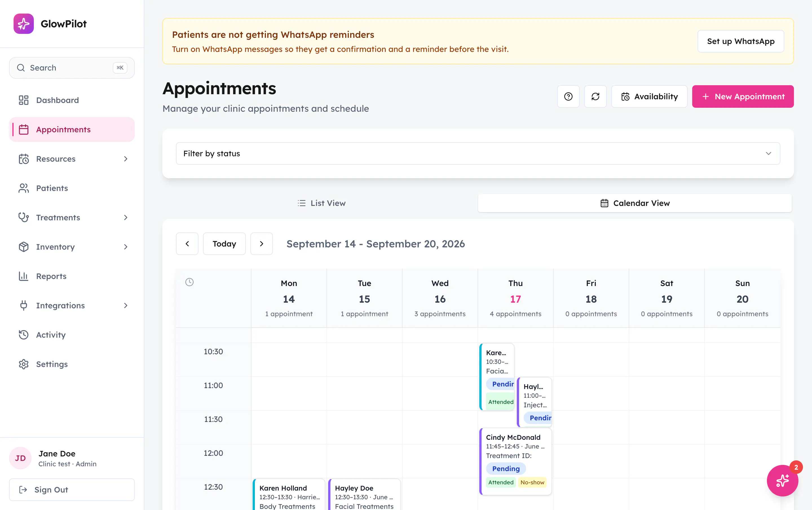Go to next week with right arrow
812x510 pixels.
[262, 243]
